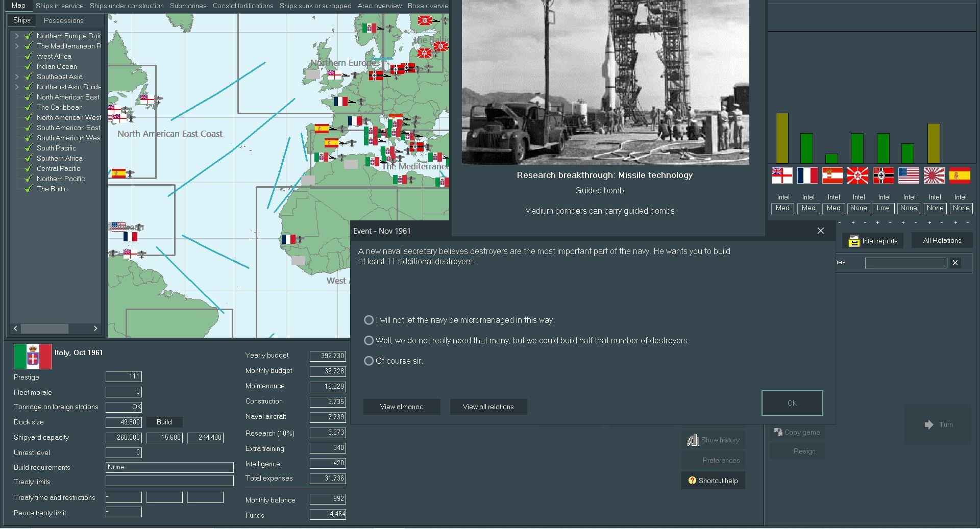Click the British ensign flag in relations panel
980x529 pixels.
(782, 175)
